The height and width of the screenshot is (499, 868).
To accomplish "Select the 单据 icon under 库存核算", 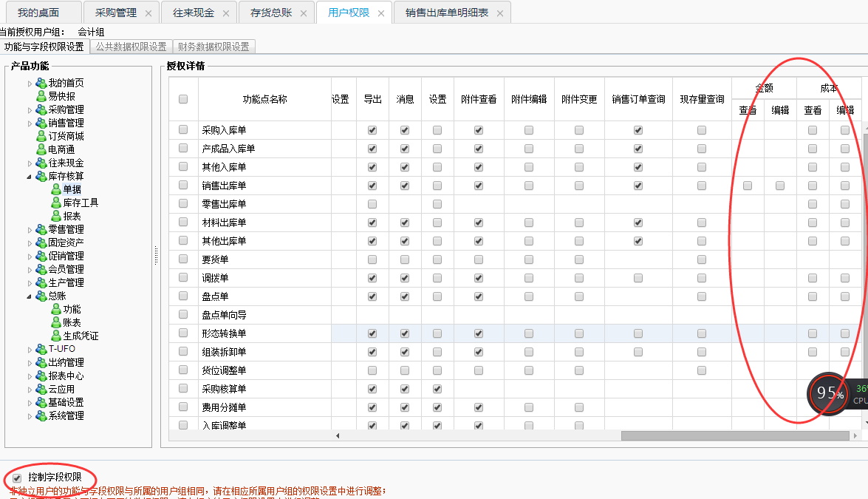I will tap(56, 189).
